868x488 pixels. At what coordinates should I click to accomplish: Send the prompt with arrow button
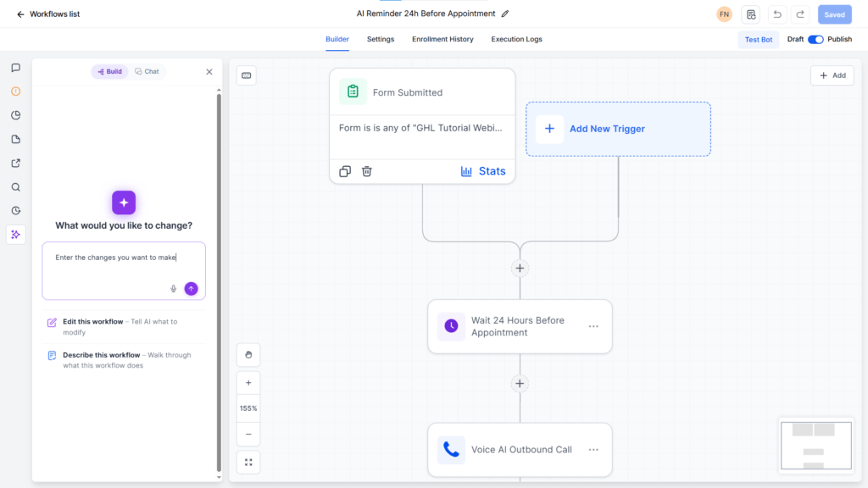click(191, 289)
